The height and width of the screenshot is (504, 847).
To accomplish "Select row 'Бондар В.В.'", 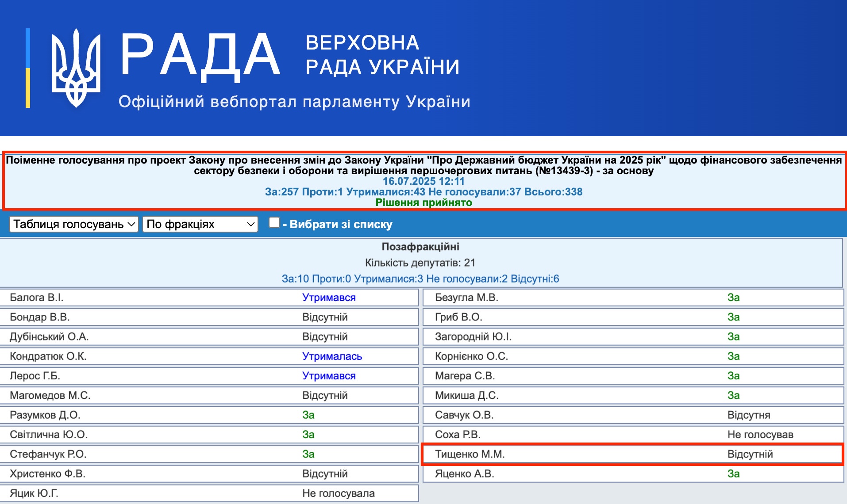I will tap(209, 317).
